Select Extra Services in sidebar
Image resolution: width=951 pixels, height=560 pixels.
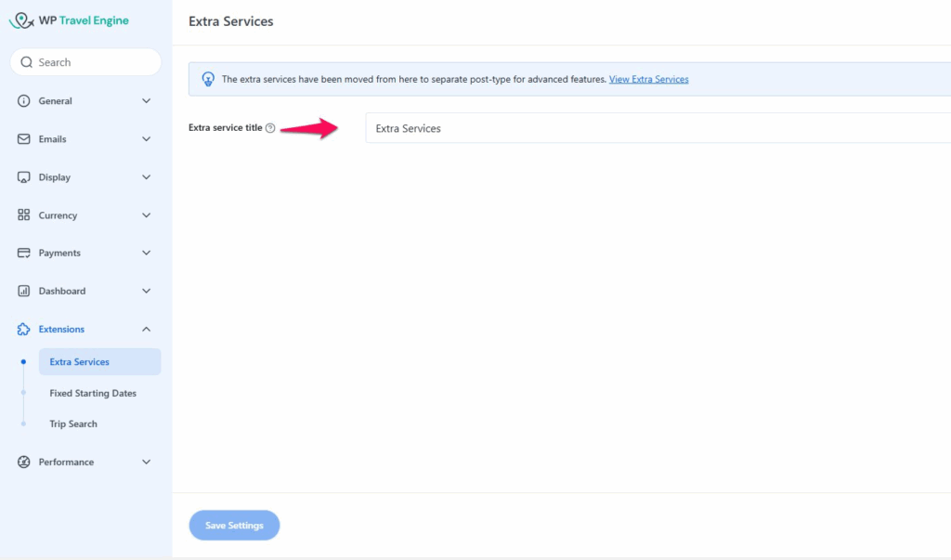80,362
